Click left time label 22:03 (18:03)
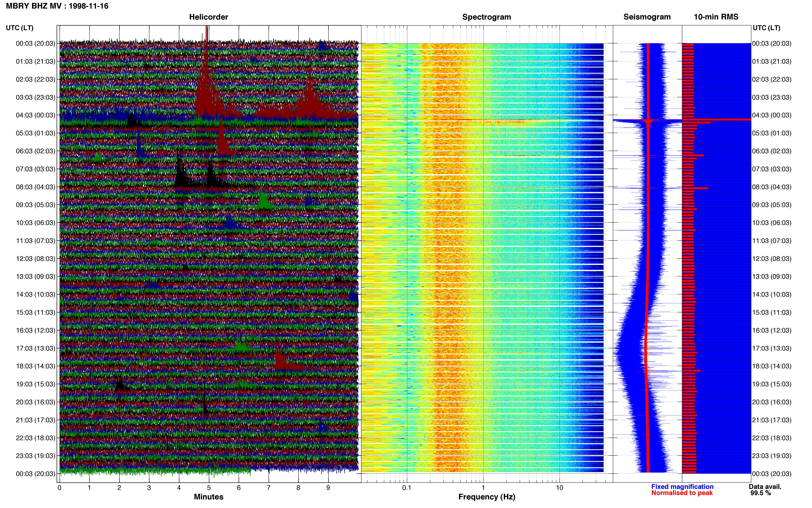 coord(36,438)
